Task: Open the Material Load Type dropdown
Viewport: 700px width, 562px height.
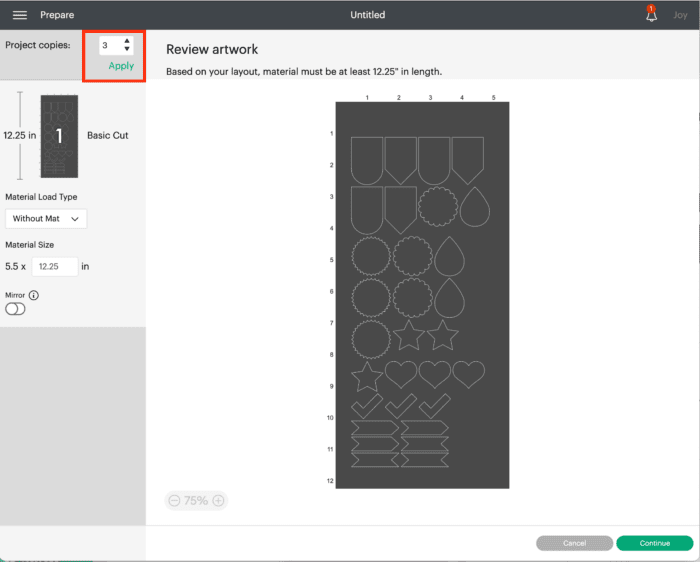Action: [46, 218]
